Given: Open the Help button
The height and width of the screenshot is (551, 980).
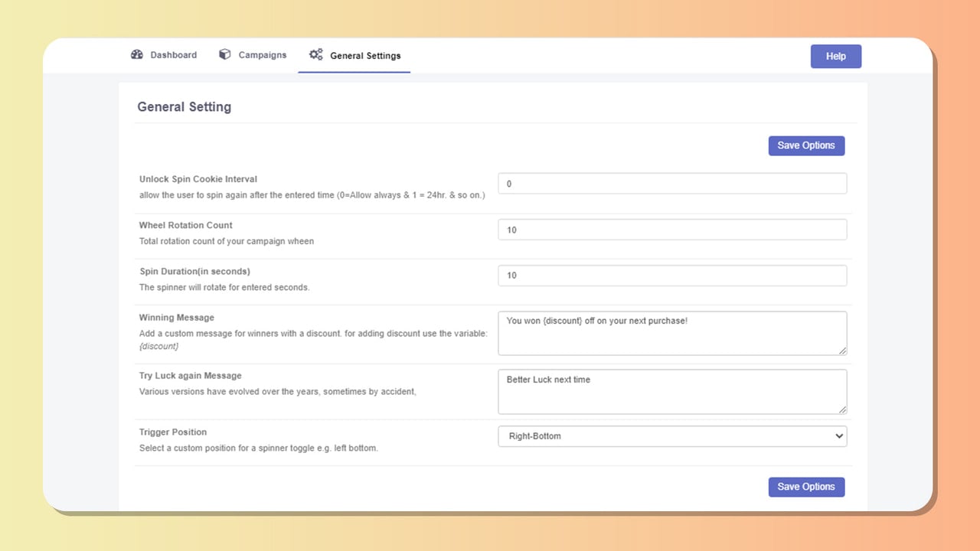Looking at the screenshot, I should coord(836,56).
